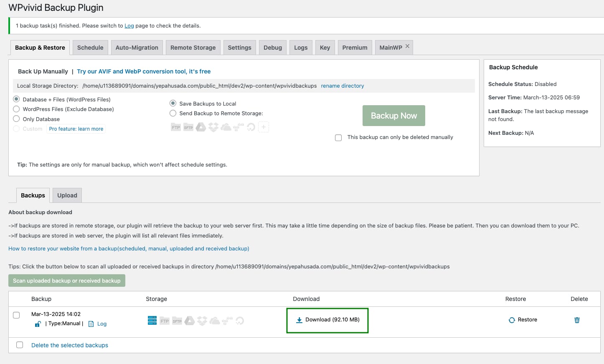Viewport: 604px width, 364px height.
Task: Enable 'This backup can only be deleted manually'
Action: pos(338,138)
